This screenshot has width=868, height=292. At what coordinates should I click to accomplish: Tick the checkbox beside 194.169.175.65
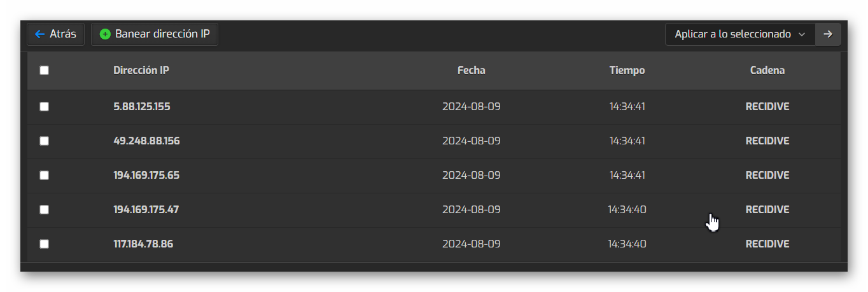[44, 176]
